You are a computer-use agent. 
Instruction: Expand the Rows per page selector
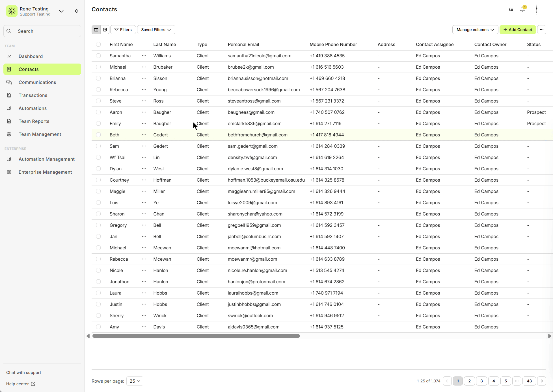click(x=135, y=381)
